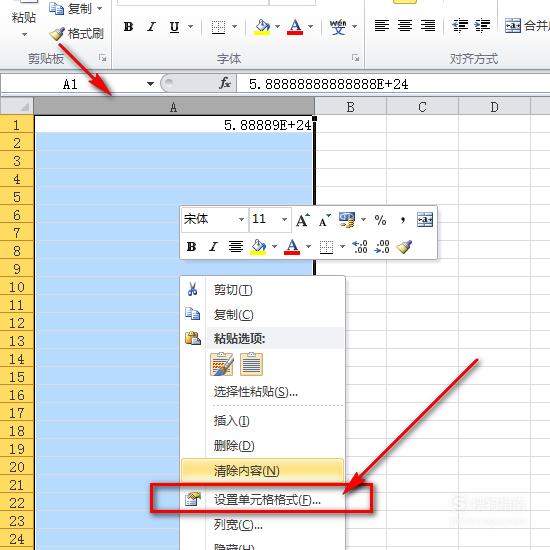
Task: Open the font 字体 dialog launcher
Action: point(355,58)
